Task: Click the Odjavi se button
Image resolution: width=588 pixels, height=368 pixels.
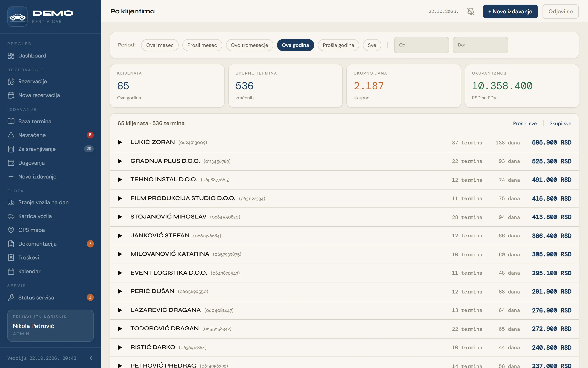Action: pos(560,11)
